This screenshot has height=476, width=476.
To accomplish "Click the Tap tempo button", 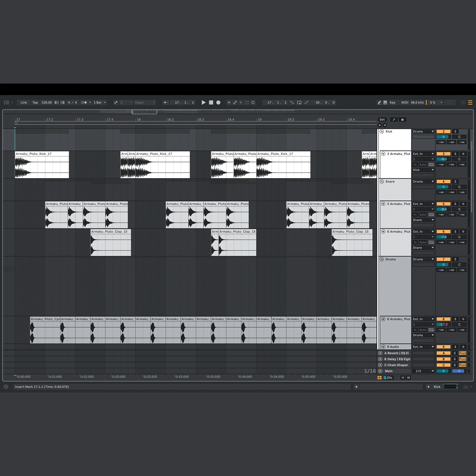I will coord(35,103).
